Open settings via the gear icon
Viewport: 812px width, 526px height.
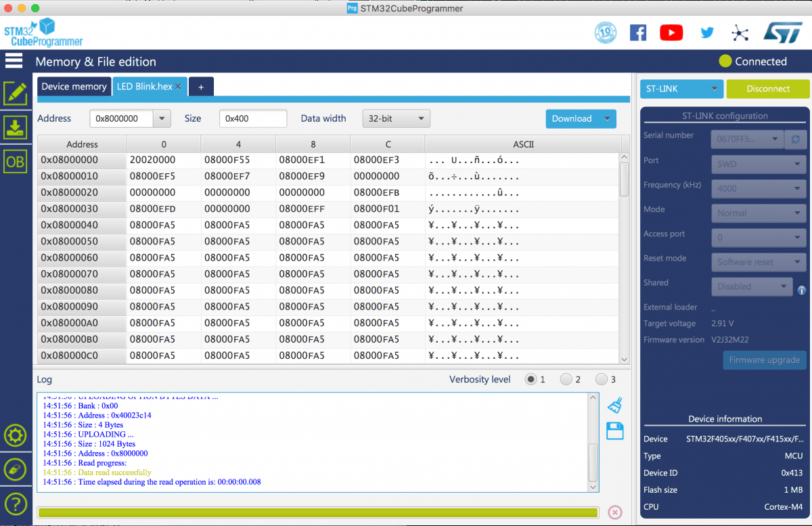15,435
